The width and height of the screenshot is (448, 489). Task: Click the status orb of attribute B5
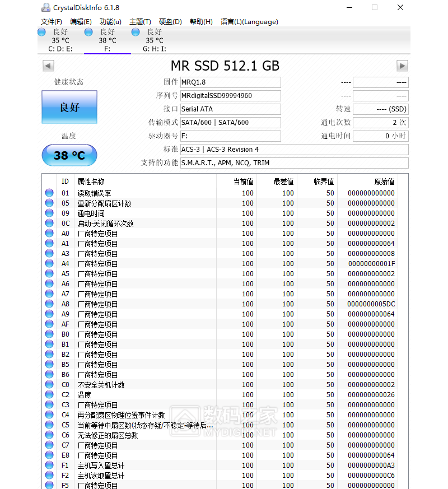coord(49,364)
